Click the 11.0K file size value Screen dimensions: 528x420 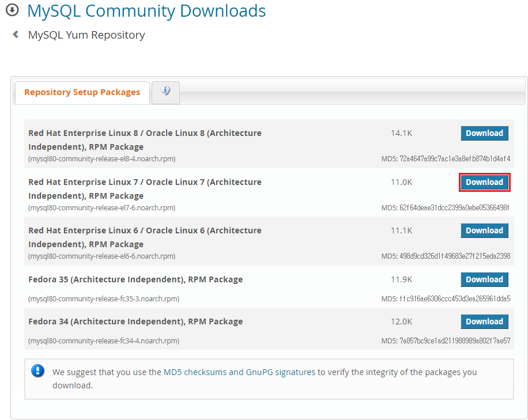[x=401, y=183]
